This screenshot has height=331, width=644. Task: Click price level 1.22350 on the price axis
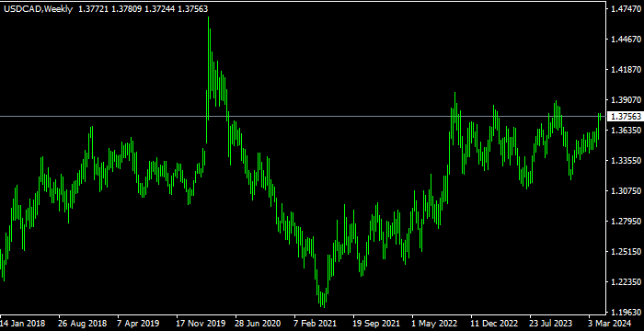(x=627, y=281)
